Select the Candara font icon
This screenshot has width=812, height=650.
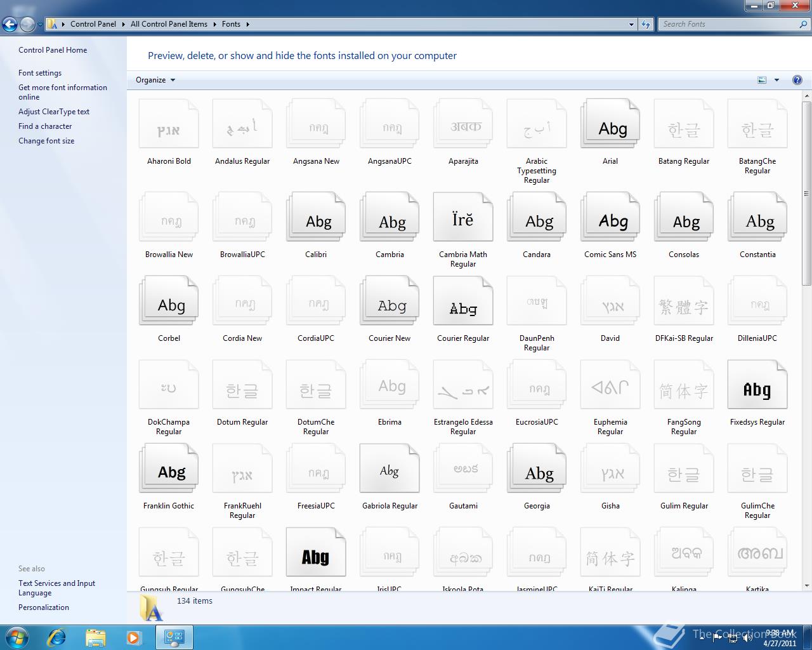537,217
